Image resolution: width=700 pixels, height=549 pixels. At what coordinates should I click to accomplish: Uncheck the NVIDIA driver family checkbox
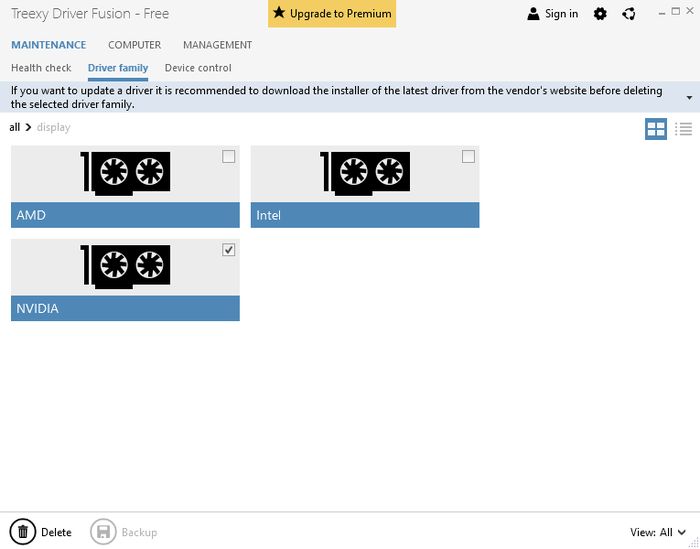tap(229, 250)
